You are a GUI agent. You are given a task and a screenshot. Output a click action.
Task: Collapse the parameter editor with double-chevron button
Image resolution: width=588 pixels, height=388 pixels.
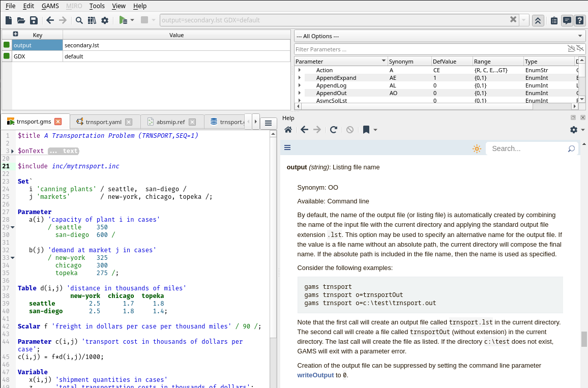[538, 20]
